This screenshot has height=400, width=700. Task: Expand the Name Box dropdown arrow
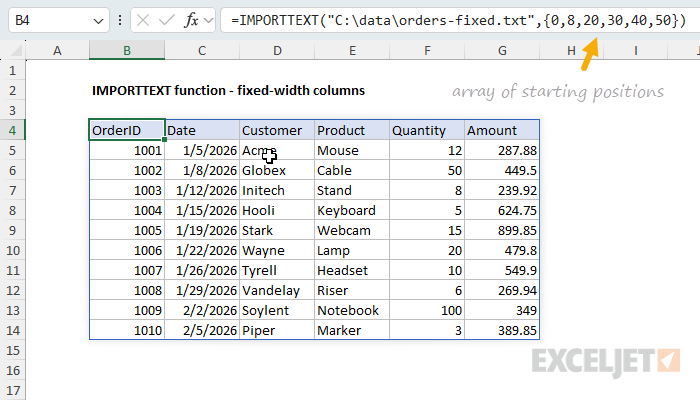pyautogui.click(x=98, y=21)
